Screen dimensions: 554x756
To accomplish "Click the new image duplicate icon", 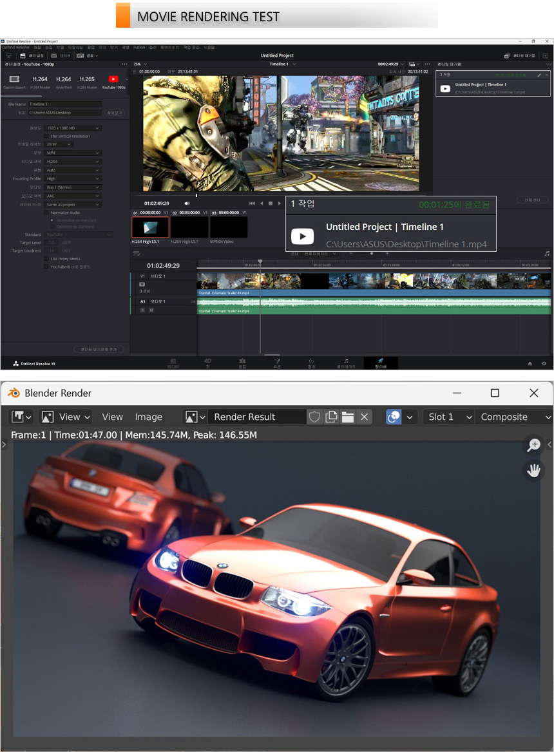I will pos(331,417).
